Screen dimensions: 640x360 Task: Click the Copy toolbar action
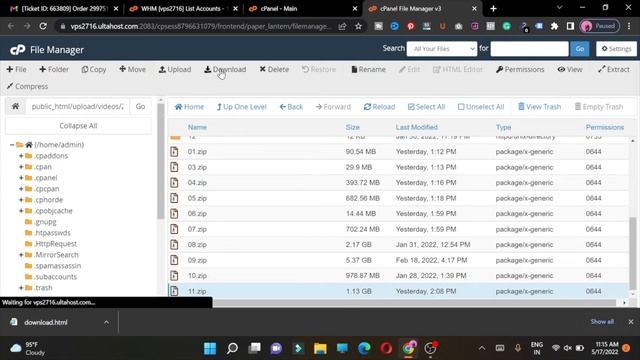94,69
